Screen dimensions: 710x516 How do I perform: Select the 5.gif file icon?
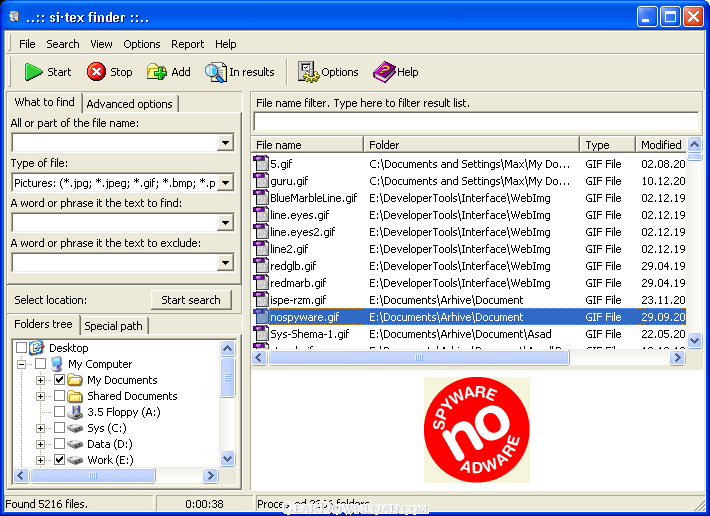click(261, 163)
